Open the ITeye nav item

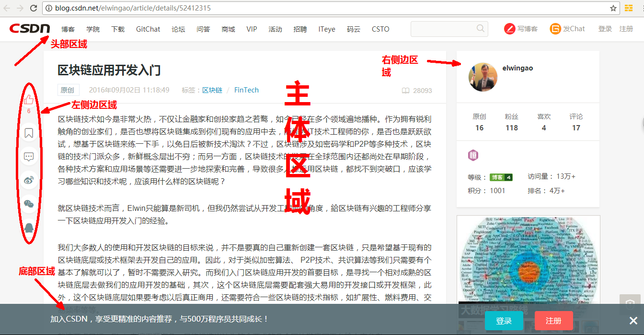point(327,29)
